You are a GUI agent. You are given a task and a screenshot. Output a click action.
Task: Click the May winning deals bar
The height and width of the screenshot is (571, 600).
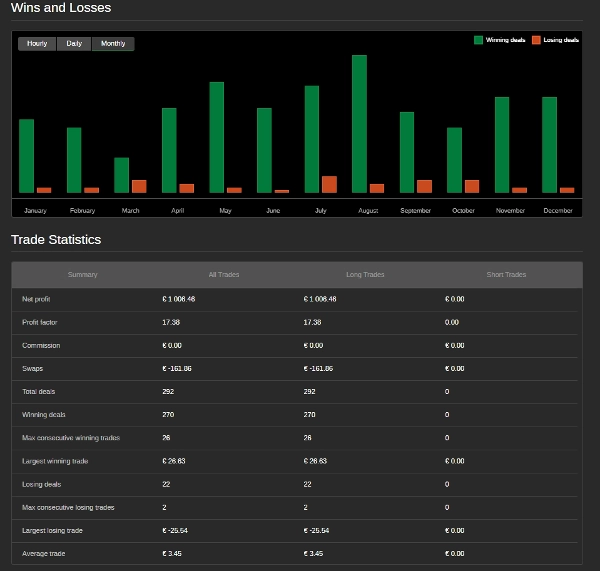click(216, 137)
